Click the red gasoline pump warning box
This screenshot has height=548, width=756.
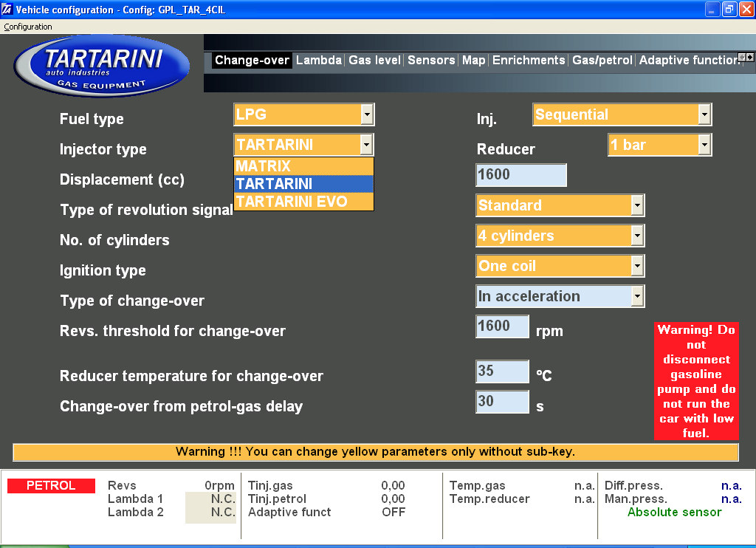click(696, 381)
